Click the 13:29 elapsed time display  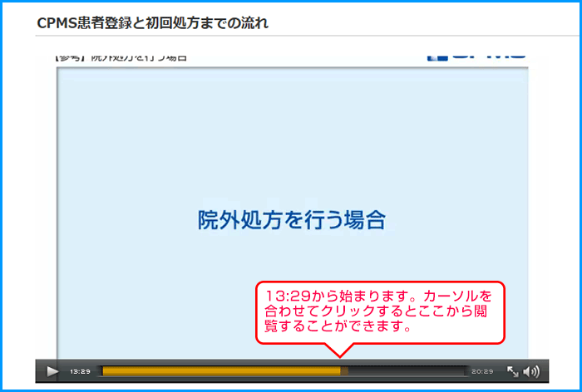80,371
